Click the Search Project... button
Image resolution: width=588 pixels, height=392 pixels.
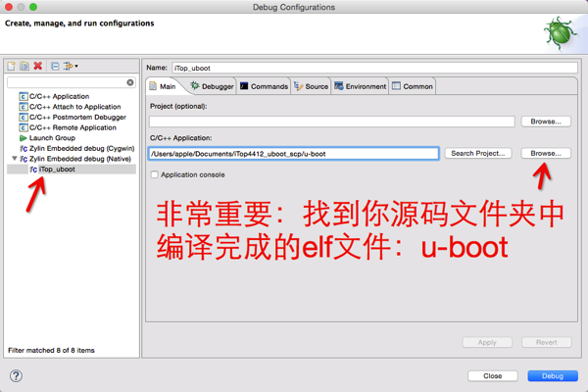point(478,154)
